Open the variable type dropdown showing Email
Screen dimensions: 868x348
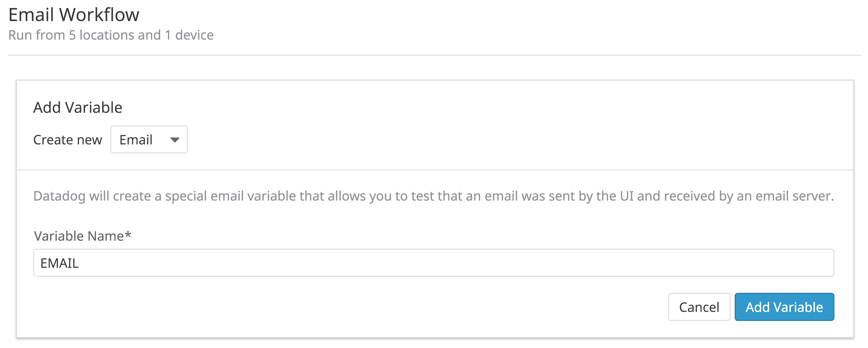148,139
